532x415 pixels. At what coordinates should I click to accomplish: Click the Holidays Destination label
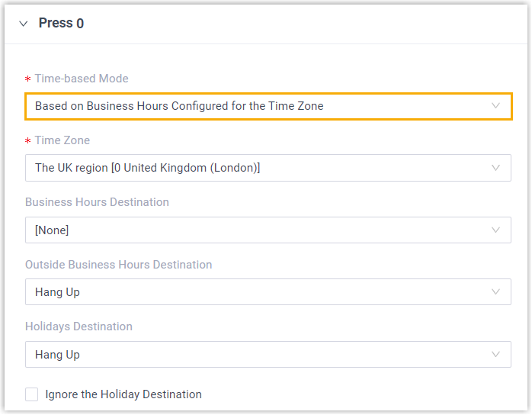click(79, 327)
